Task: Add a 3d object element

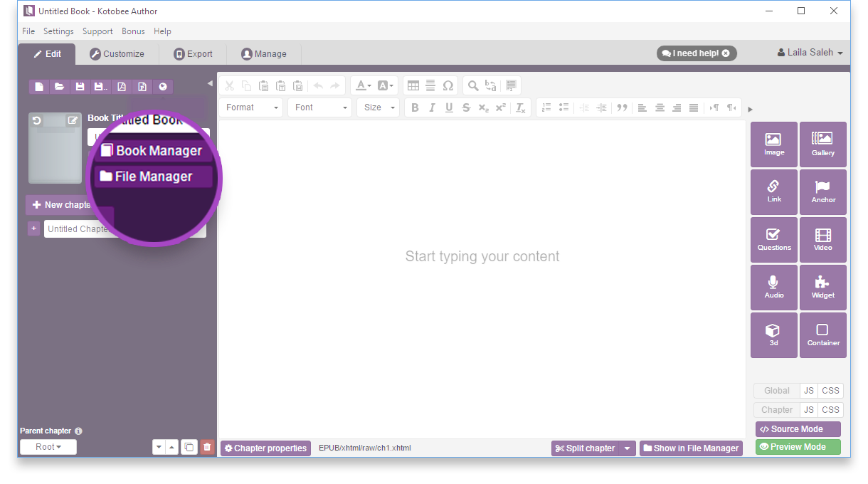Action: point(773,335)
